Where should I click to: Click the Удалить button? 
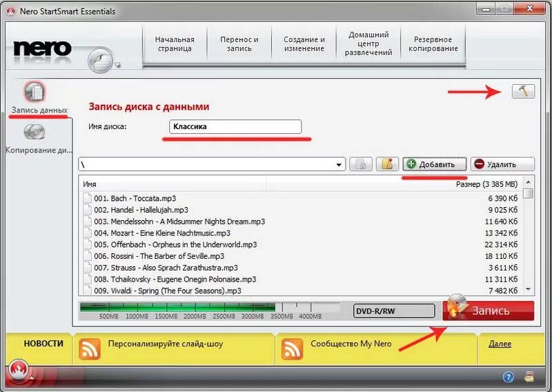pos(502,164)
